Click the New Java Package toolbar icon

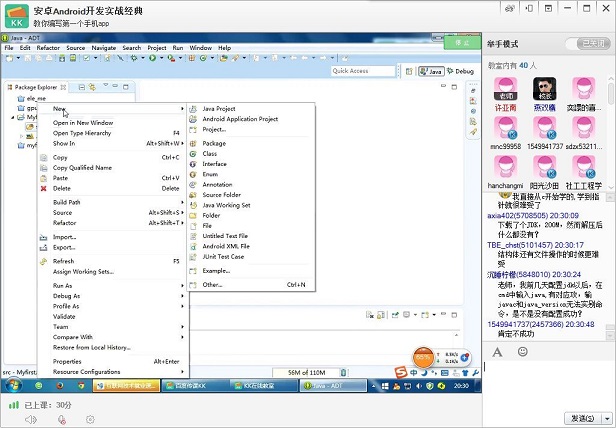(x=192, y=58)
